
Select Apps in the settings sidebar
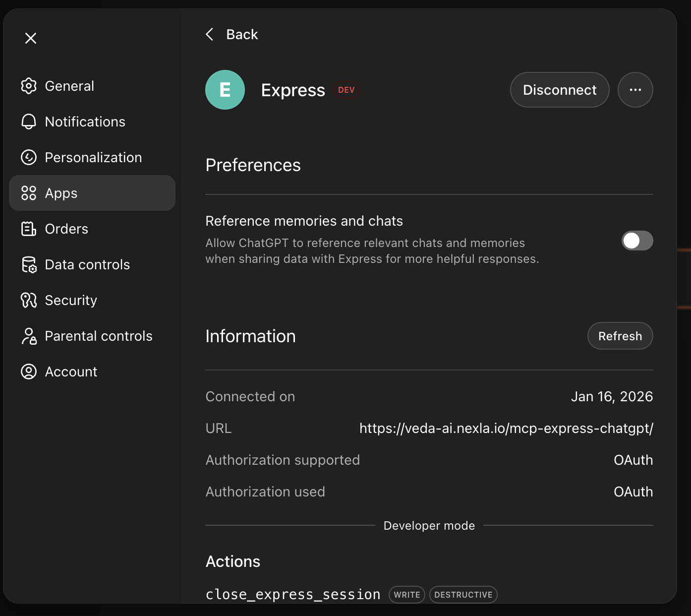tap(92, 193)
